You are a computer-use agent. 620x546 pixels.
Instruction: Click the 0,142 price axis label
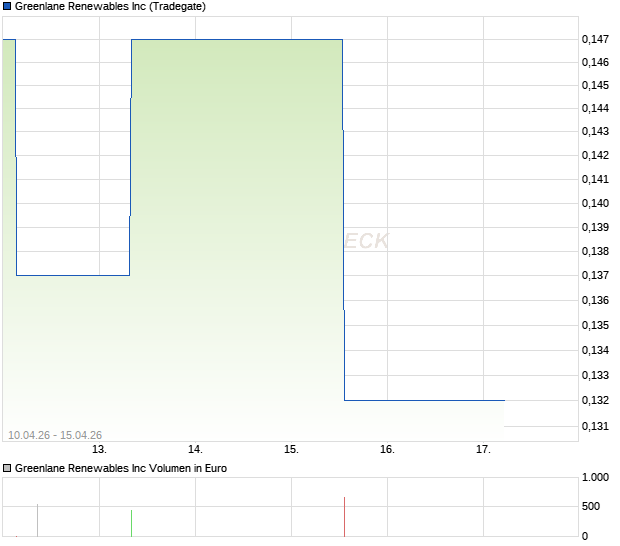pos(595,155)
